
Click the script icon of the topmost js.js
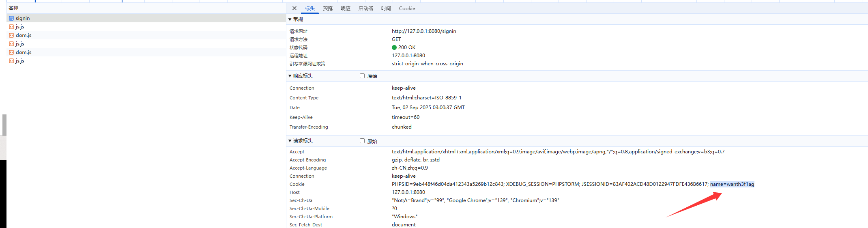pyautogui.click(x=11, y=27)
